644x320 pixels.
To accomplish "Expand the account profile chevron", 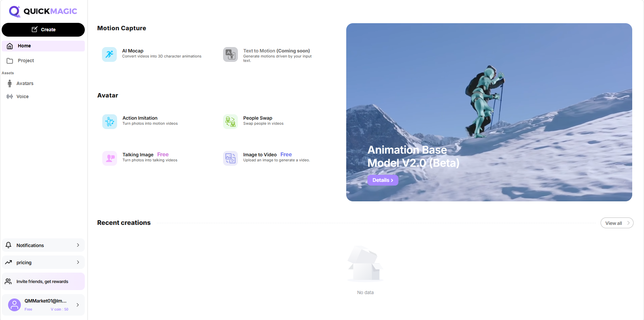I will click(78, 305).
